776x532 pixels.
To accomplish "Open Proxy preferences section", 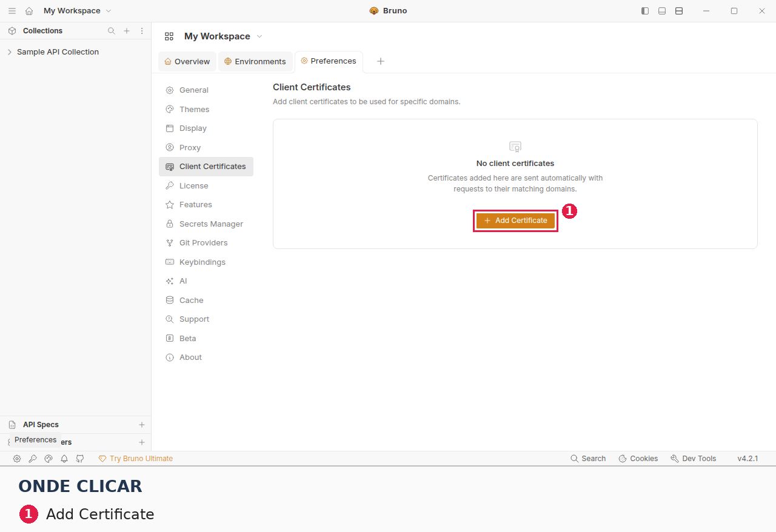I will 206,147.
